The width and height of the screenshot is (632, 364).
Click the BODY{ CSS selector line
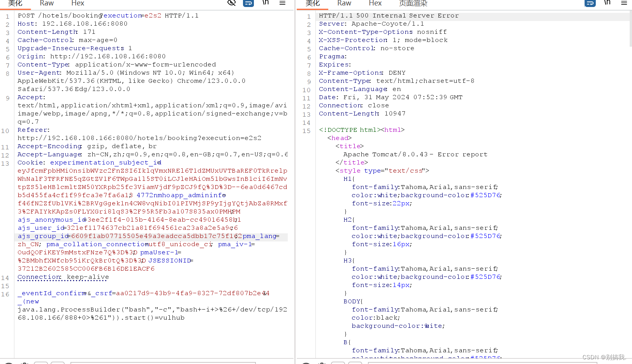(353, 301)
